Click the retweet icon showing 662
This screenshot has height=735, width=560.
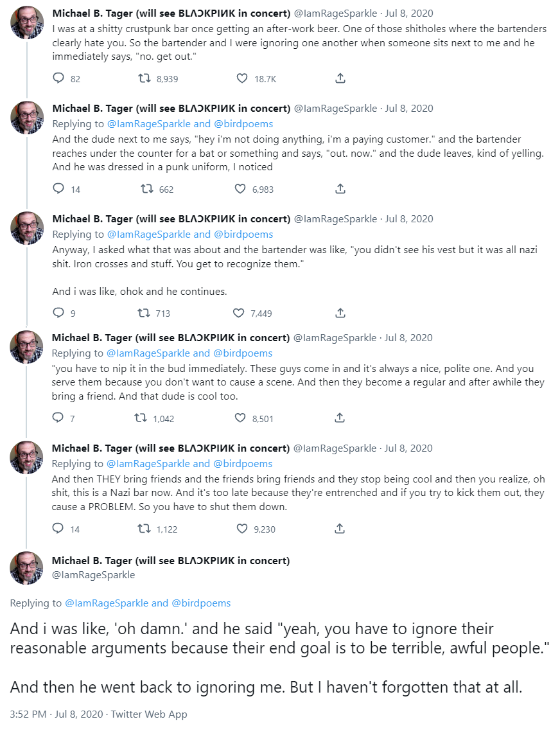pyautogui.click(x=147, y=189)
